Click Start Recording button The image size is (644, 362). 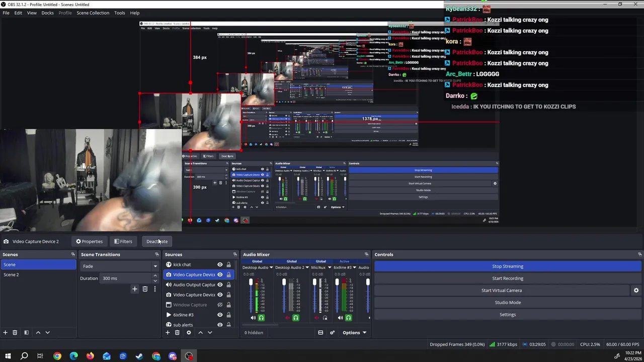click(508, 278)
